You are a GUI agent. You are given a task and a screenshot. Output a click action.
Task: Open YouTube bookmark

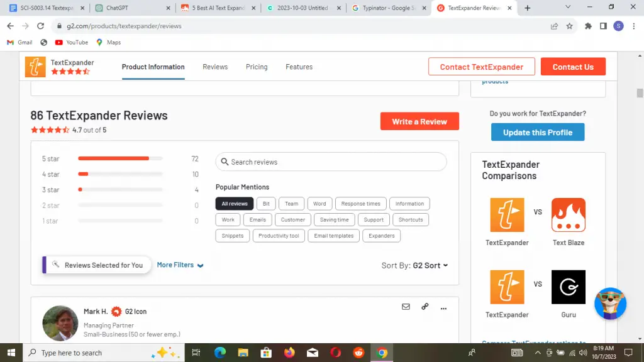[x=72, y=42]
